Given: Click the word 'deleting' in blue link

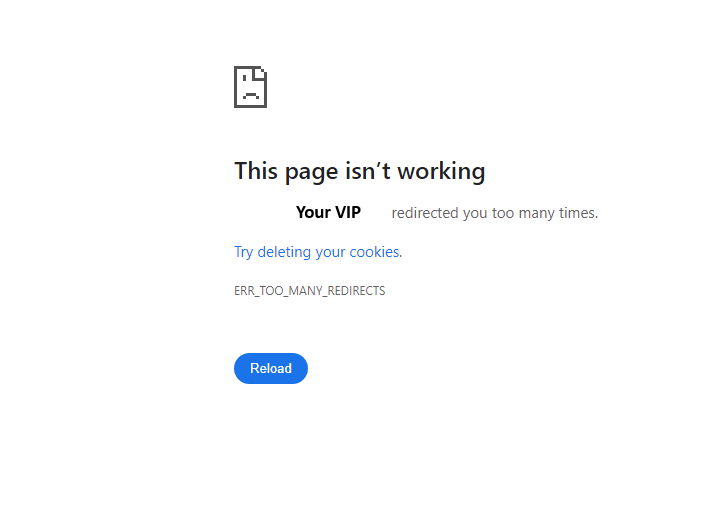Looking at the screenshot, I should pos(284,252).
